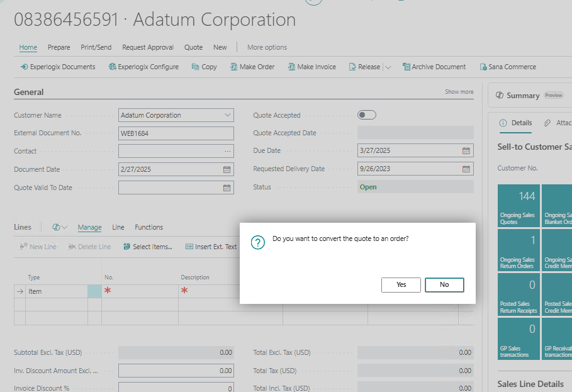Screen dimensions: 572x392
Task: Open the Posted Sales Return Receipts tile
Action: 519,294
